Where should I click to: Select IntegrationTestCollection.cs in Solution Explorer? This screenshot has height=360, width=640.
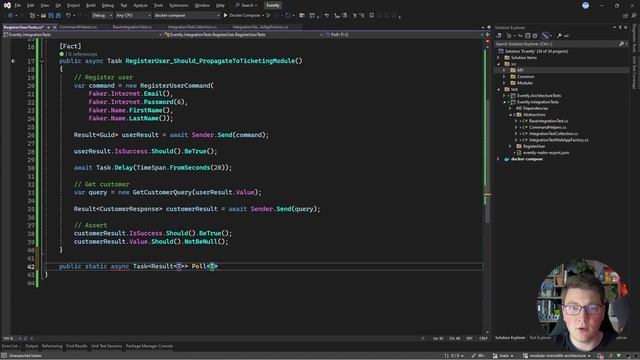pyautogui.click(x=553, y=133)
